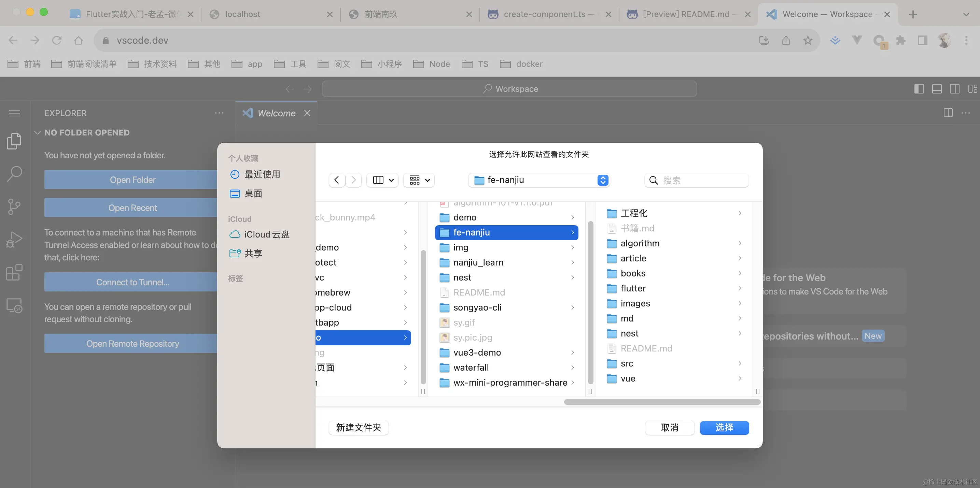Open Run and Debug view icon

[x=14, y=240]
